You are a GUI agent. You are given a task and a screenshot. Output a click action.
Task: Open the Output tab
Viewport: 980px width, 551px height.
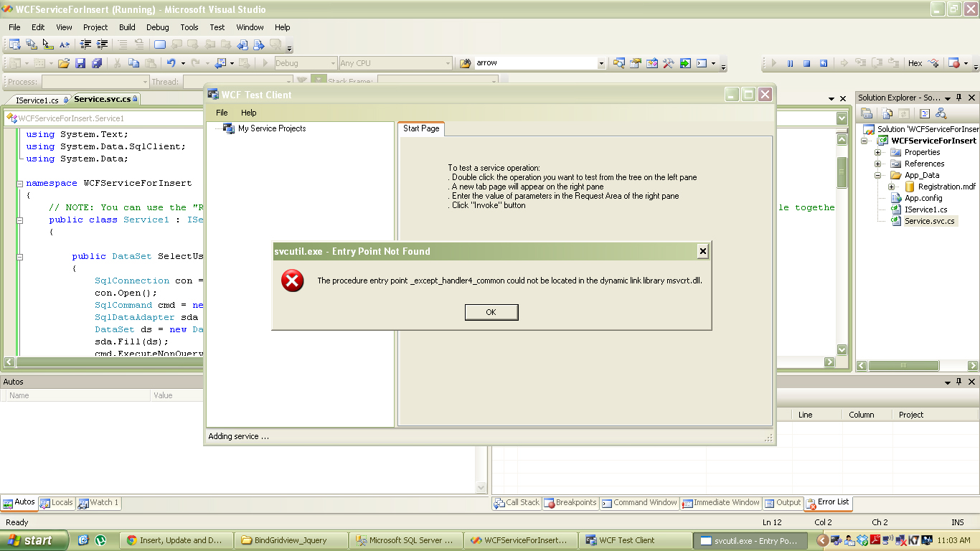pyautogui.click(x=783, y=503)
